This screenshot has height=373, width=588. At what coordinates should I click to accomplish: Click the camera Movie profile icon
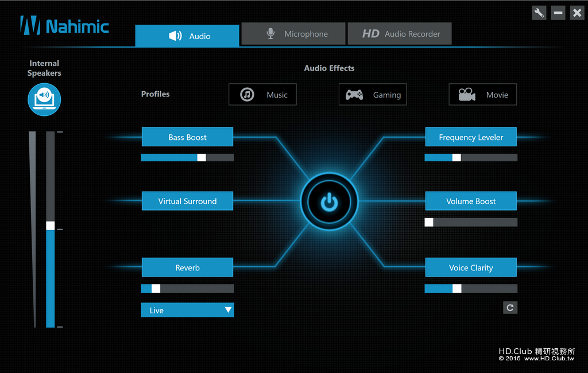(x=467, y=95)
